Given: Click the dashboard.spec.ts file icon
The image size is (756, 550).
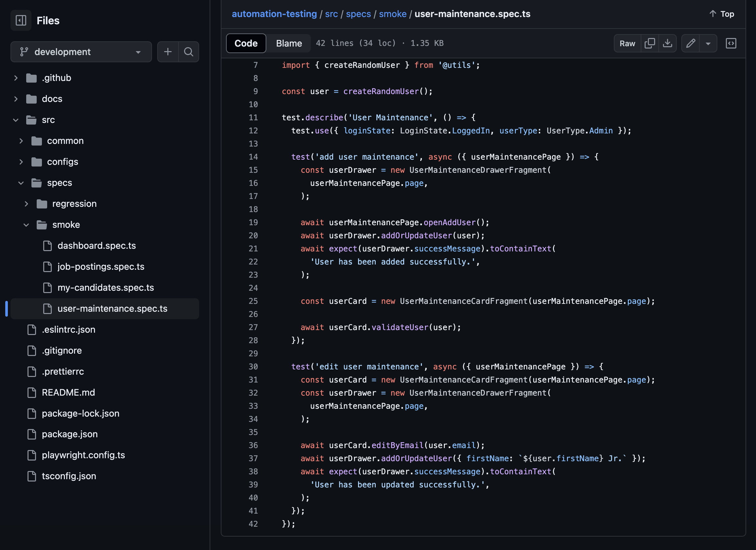Looking at the screenshot, I should click(x=47, y=246).
